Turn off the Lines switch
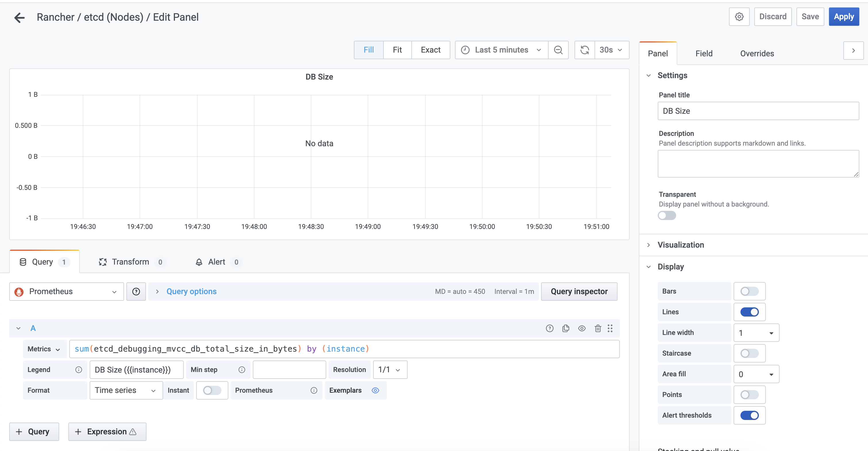 point(749,312)
